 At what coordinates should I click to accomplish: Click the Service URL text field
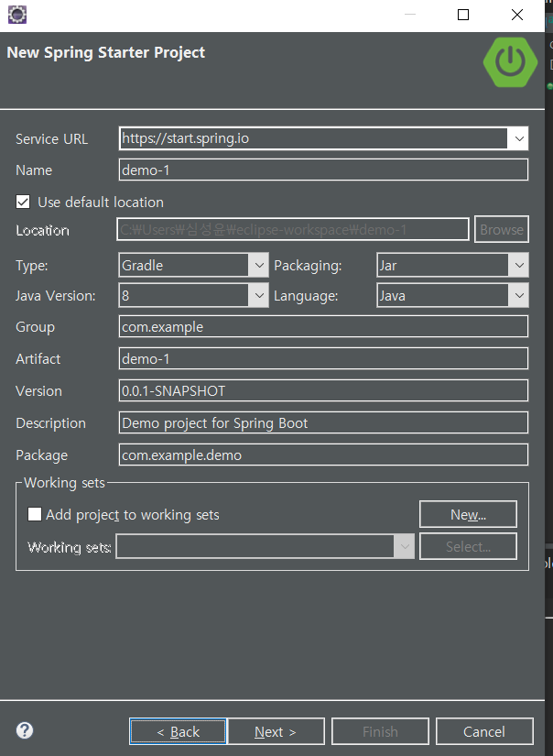313,138
